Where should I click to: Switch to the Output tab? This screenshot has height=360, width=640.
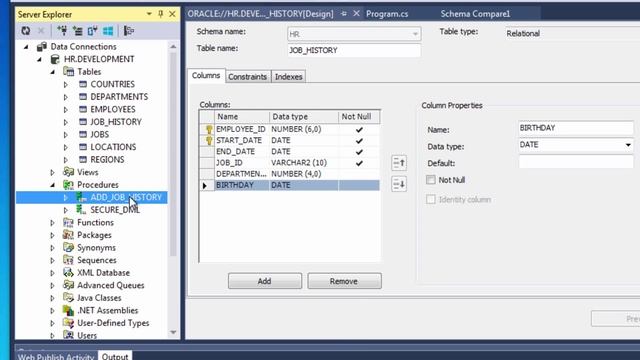pos(115,356)
